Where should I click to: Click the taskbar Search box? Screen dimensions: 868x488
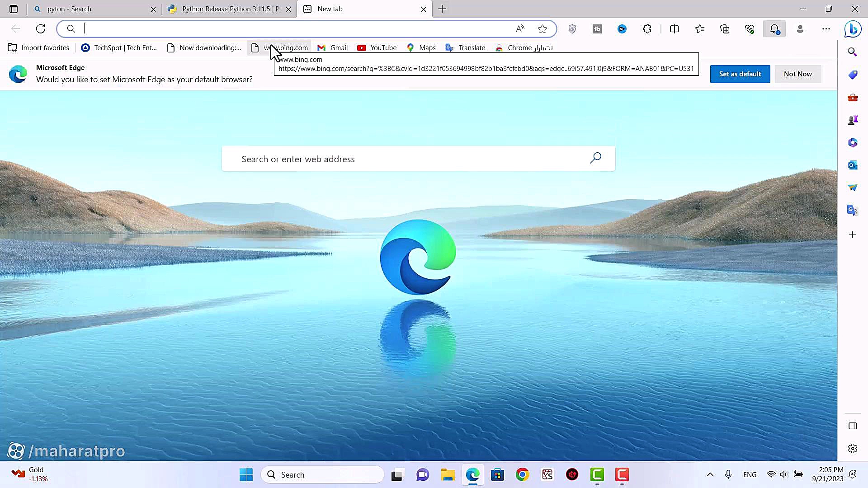pyautogui.click(x=322, y=475)
